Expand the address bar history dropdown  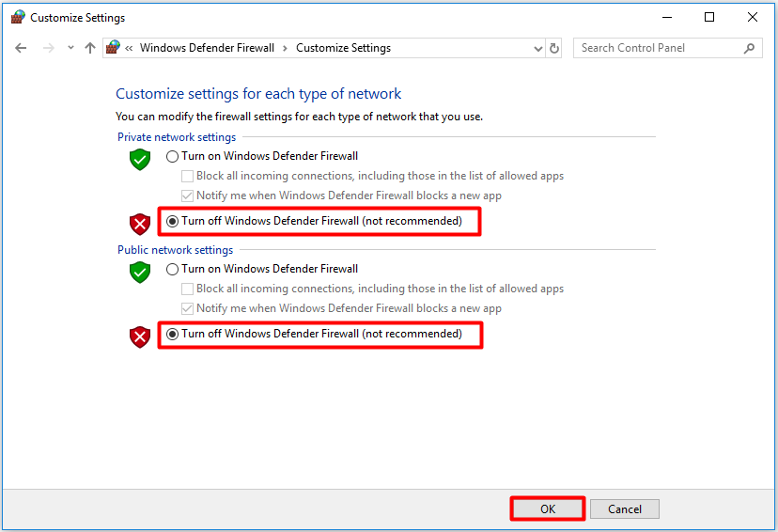pos(537,48)
